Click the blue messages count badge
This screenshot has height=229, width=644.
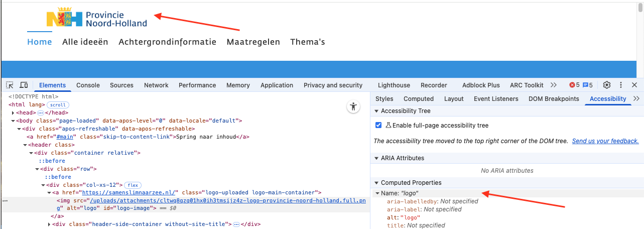tap(588, 85)
